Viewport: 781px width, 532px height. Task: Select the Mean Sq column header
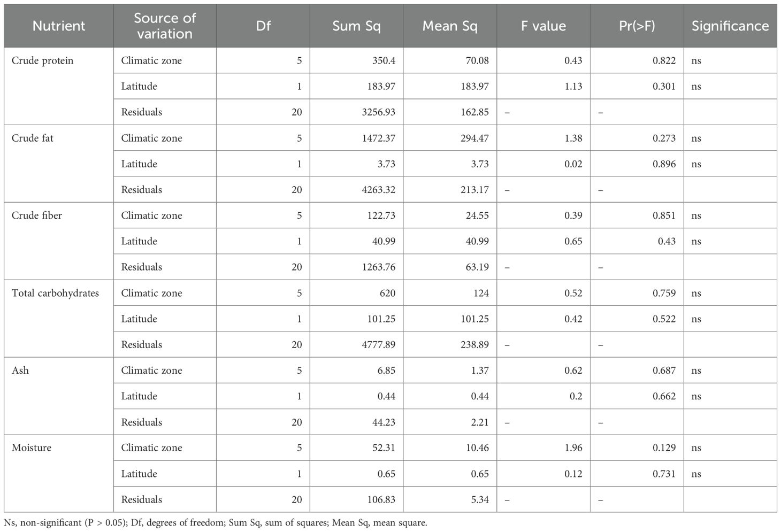[x=450, y=26]
